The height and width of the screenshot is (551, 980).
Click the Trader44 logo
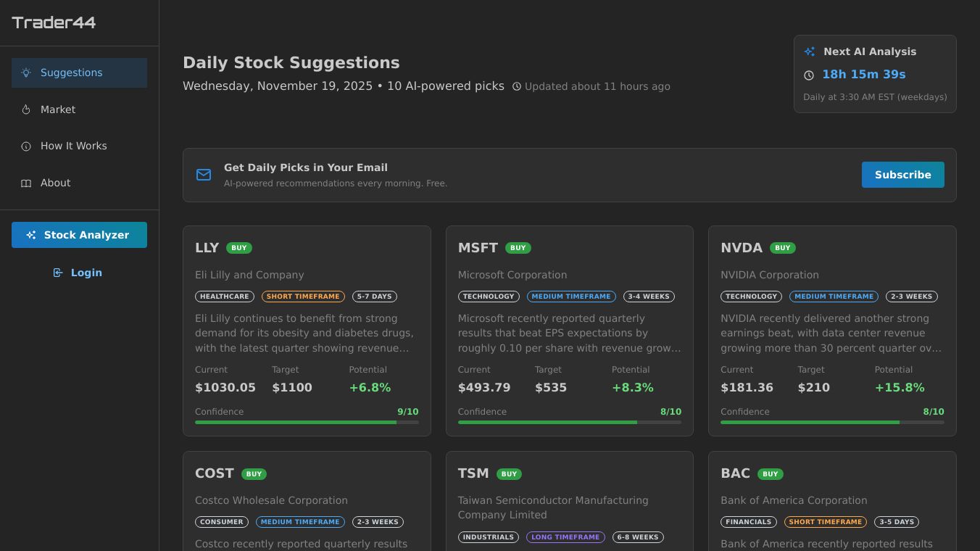tap(54, 22)
